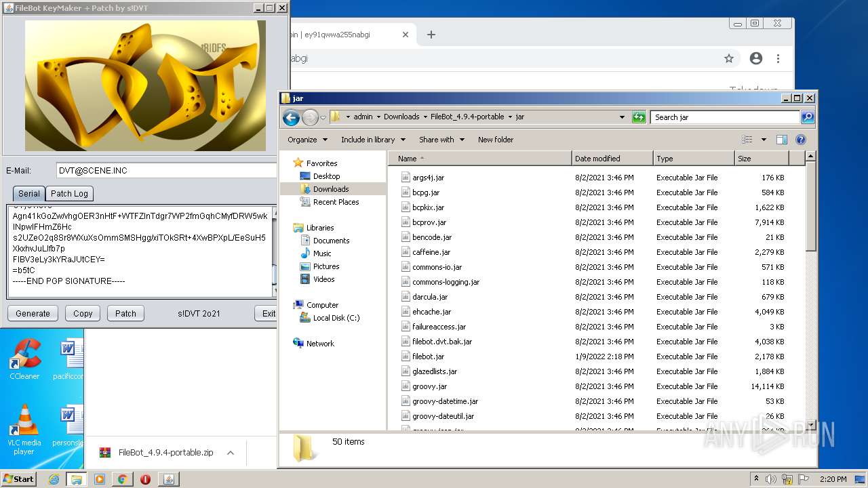Open Chrome from the taskbar
Image resolution: width=868 pixels, height=488 pixels.
click(122, 479)
